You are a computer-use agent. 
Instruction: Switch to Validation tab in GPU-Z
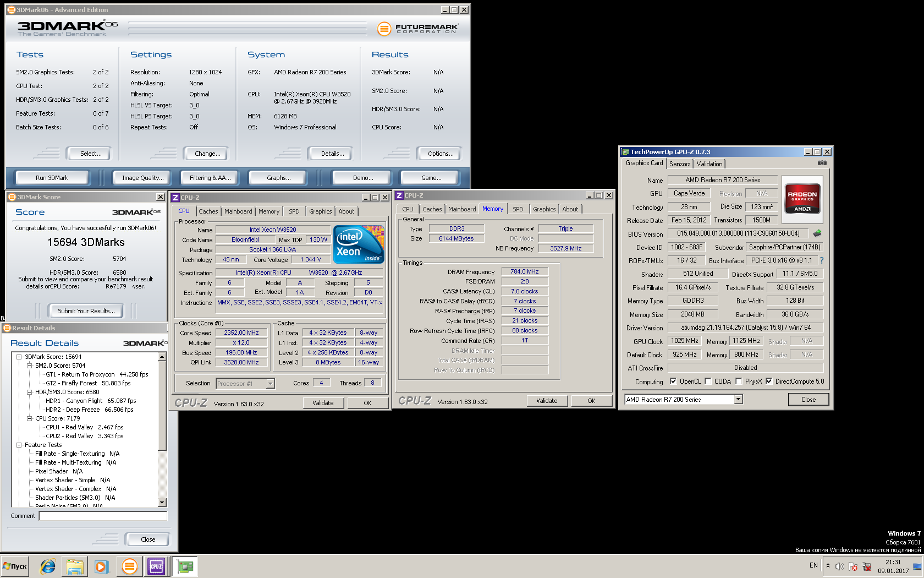tap(710, 164)
